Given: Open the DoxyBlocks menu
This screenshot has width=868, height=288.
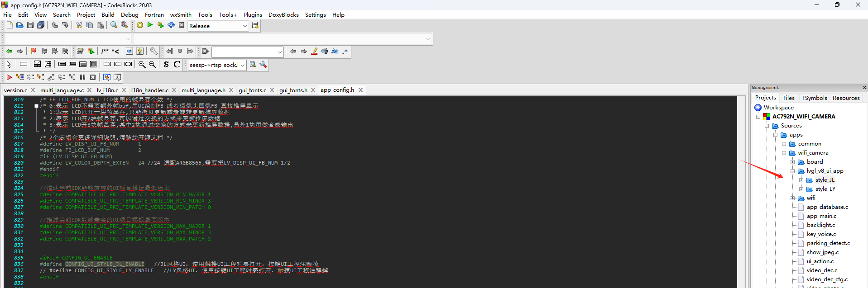Looking at the screenshot, I should point(283,14).
